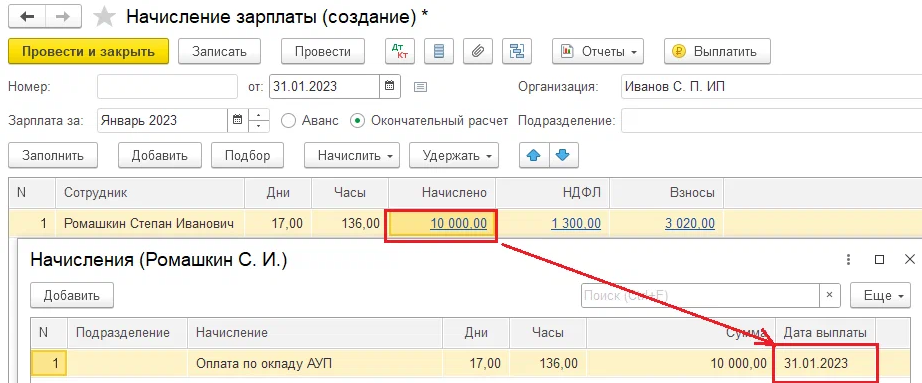Click the Заполнить button
The height and width of the screenshot is (383, 922).
53,155
